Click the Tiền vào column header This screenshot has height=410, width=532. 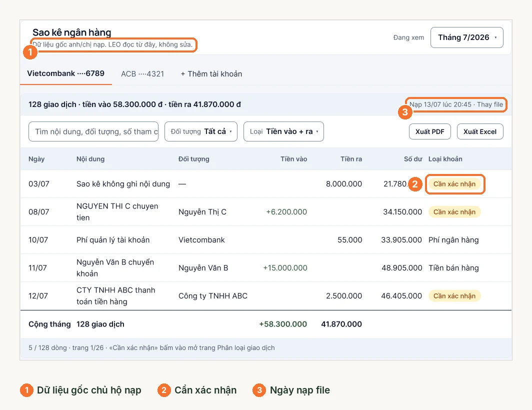(293, 159)
